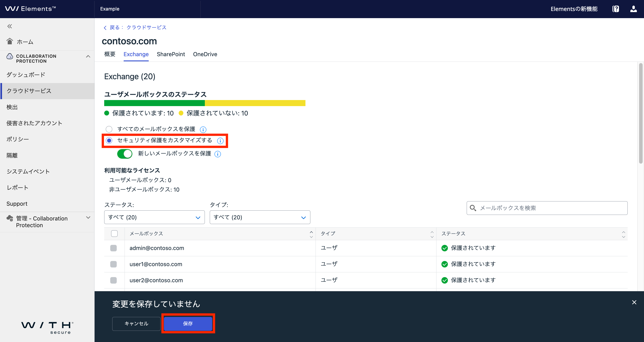
Task: Go back via 戻る: クラウドサービス link
Action: tap(135, 28)
